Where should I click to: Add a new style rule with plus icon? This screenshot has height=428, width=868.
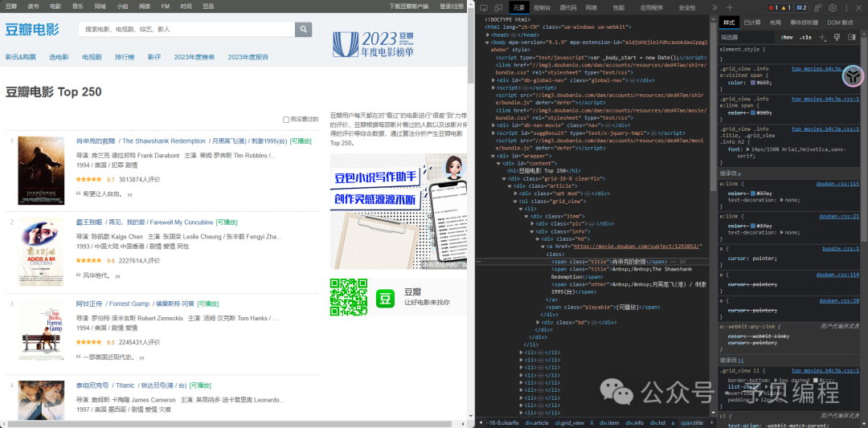point(822,37)
